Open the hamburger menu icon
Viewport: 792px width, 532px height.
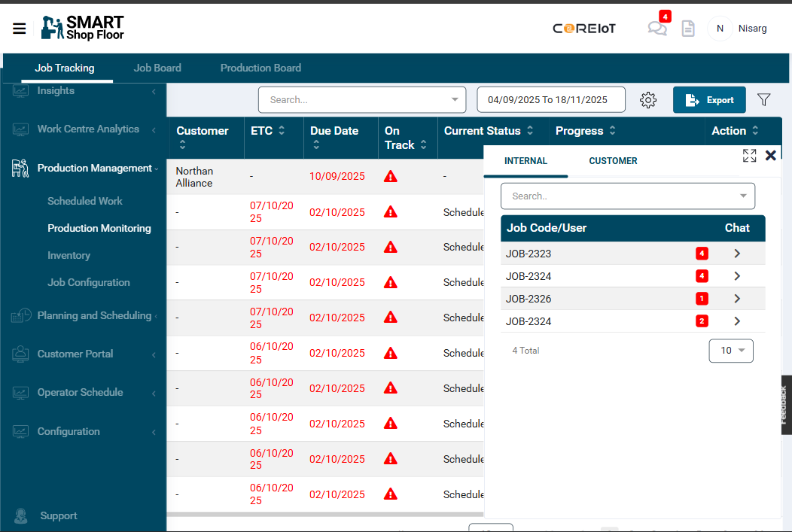pos(20,29)
